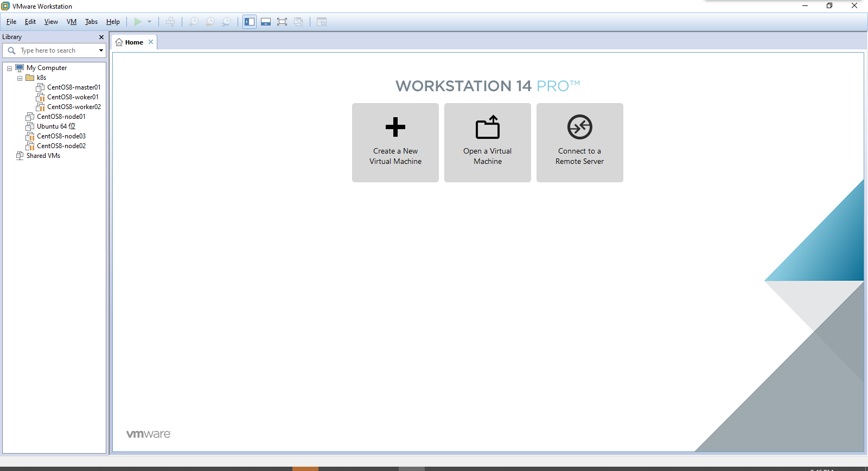Click Create a New Virtual Machine
Viewport: 868px width, 471px height.
395,143
